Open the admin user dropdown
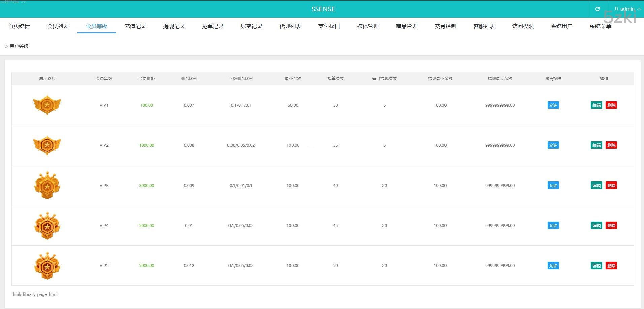Image resolution: width=644 pixels, height=309 pixels. tap(627, 9)
